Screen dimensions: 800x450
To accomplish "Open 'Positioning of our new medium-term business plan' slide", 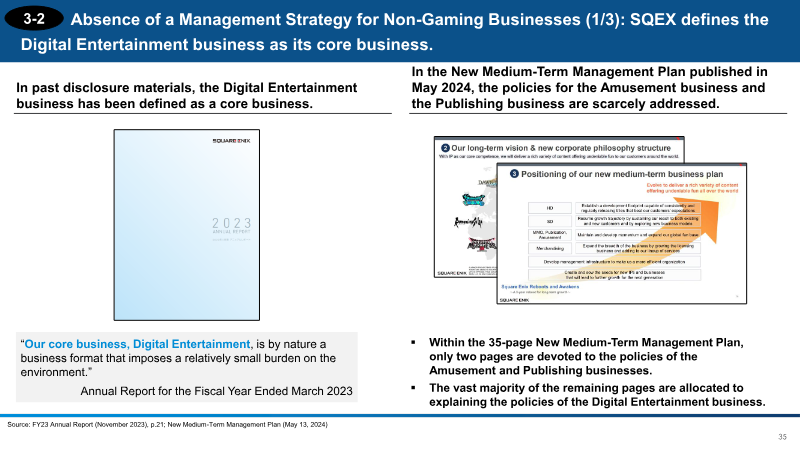I will [x=621, y=234].
